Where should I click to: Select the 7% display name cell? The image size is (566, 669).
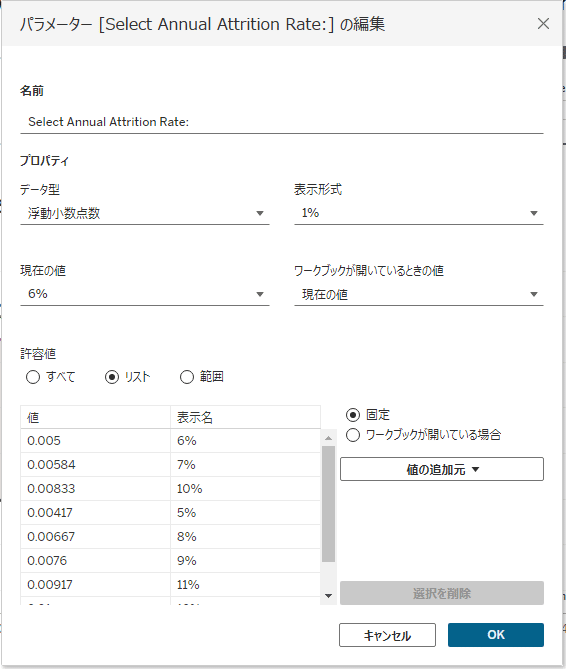[245, 465]
